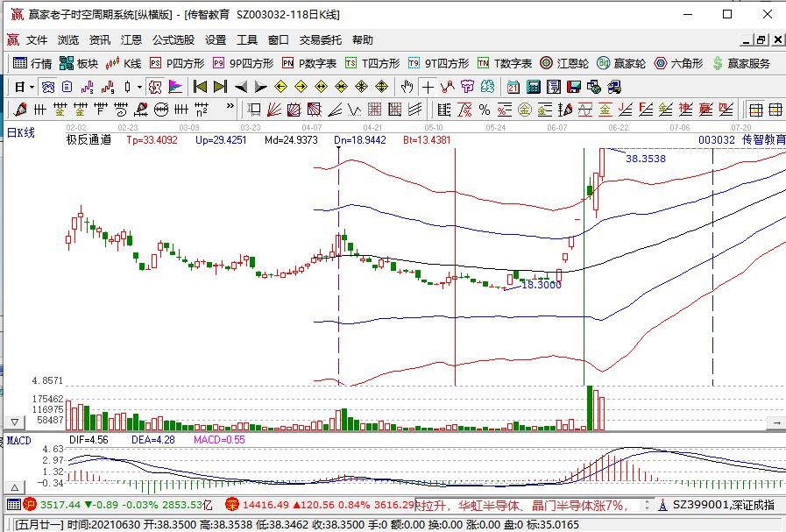This screenshot has height=532, width=786.
Task: Click the telephone icon in toolbar
Action: point(47,88)
